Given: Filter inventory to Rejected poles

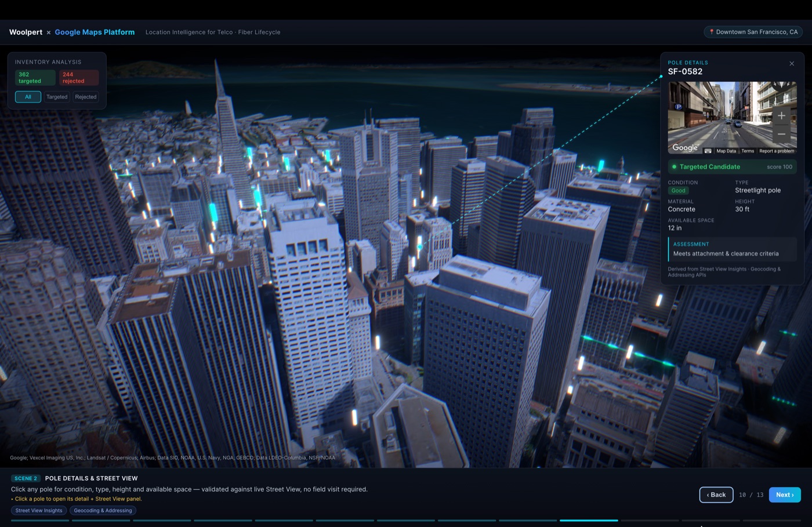Looking at the screenshot, I should pyautogui.click(x=86, y=97).
